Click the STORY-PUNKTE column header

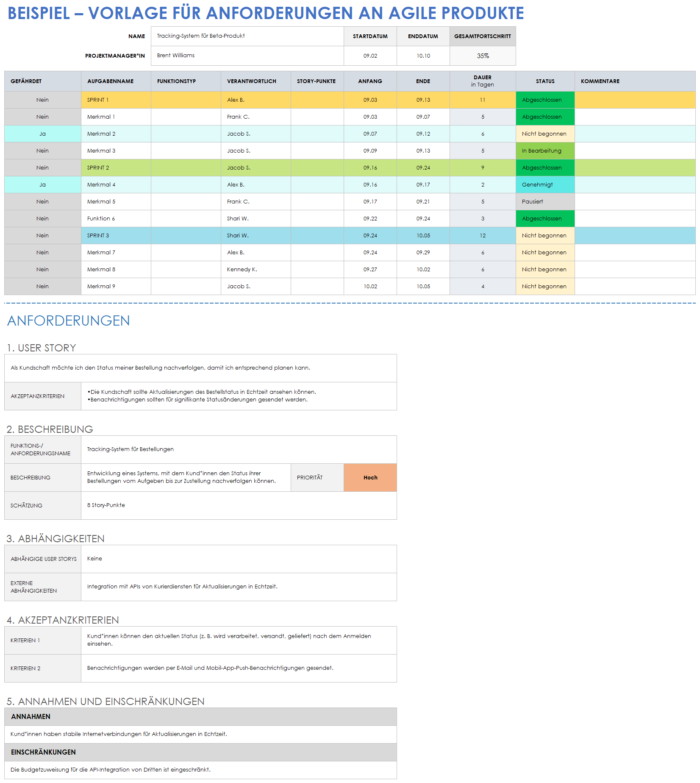coord(317,81)
